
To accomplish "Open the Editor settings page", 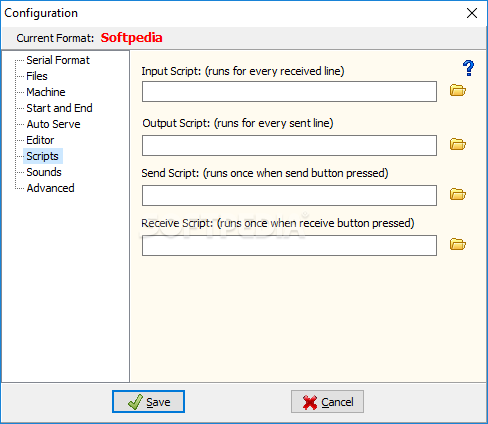I will point(40,140).
